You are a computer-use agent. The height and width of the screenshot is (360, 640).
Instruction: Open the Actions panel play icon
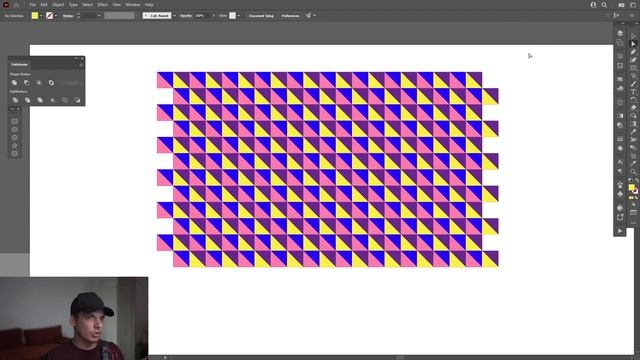pyautogui.click(x=620, y=231)
